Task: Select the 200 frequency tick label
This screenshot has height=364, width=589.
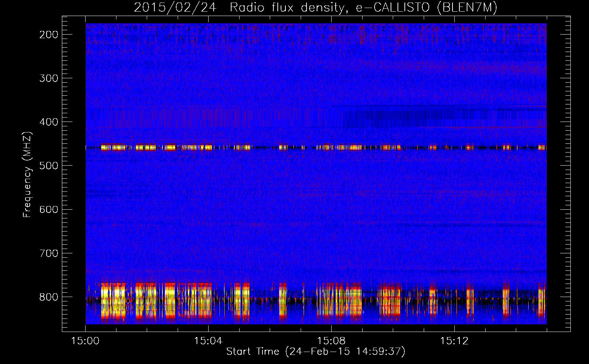Action: click(48, 35)
